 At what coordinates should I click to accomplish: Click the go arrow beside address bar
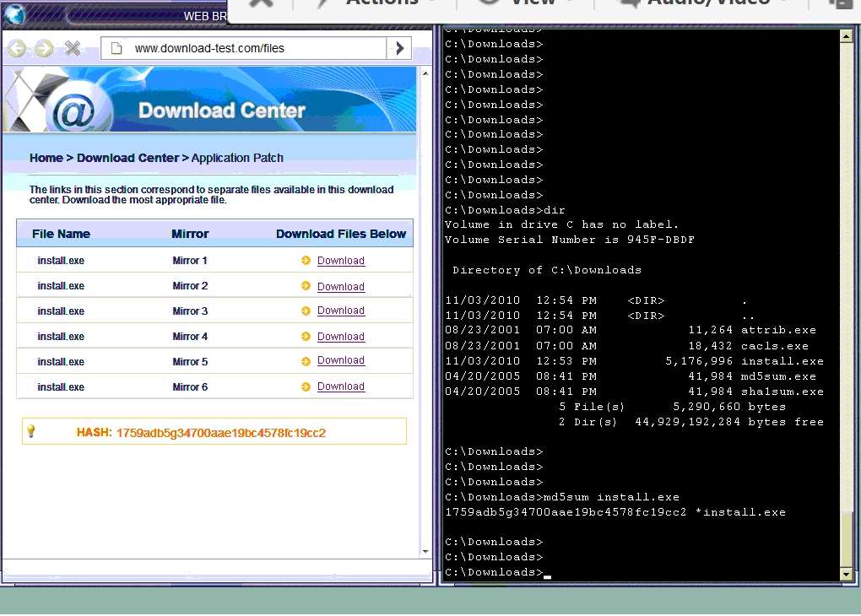coord(400,48)
